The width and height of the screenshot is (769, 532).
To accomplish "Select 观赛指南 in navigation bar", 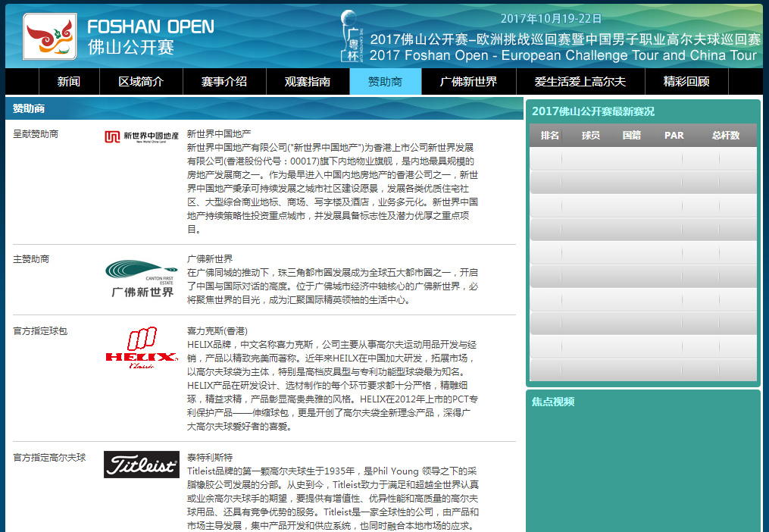I will point(308,82).
